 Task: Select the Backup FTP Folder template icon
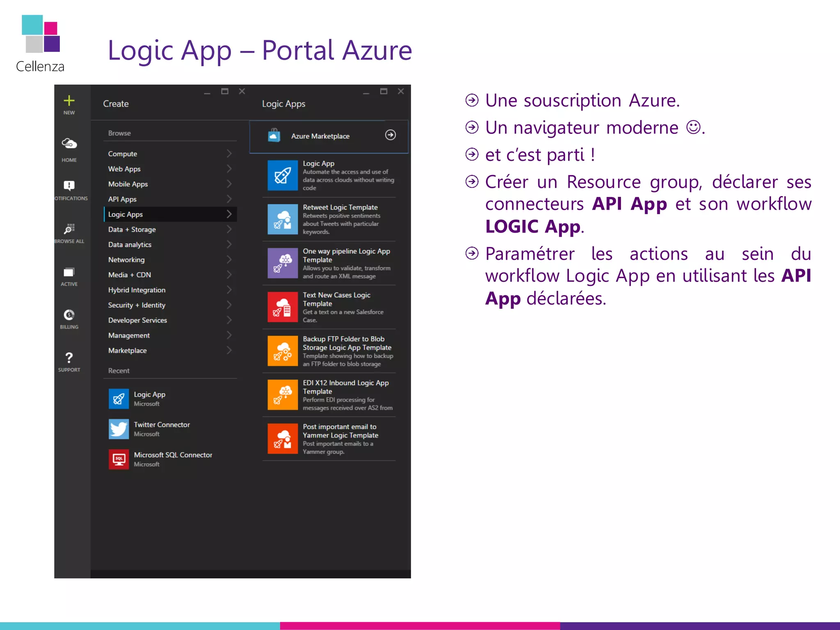(x=283, y=351)
